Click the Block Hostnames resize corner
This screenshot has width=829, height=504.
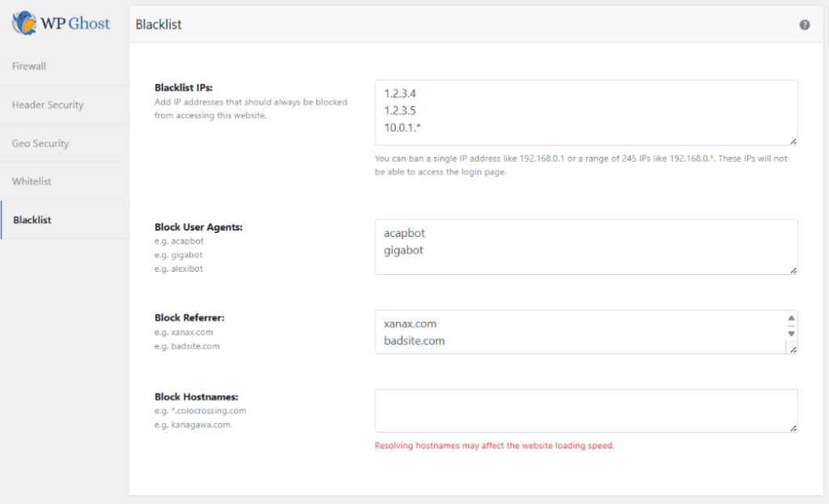coord(793,428)
